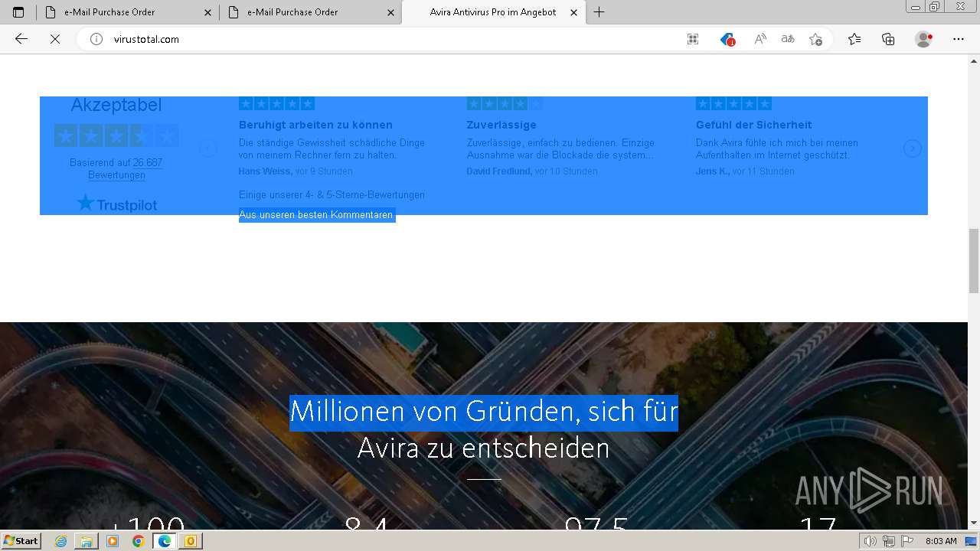980x551 pixels.
Task: Open the Action Center flag icon
Action: click(x=906, y=541)
